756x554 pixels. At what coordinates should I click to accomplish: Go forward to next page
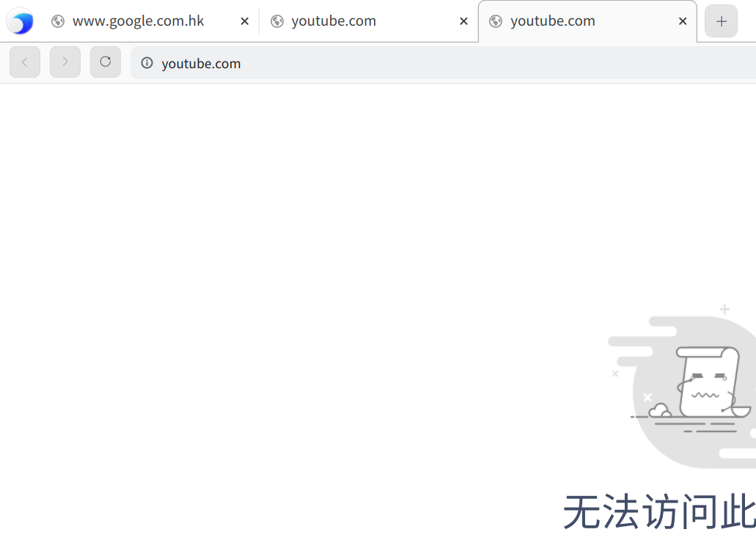point(65,62)
